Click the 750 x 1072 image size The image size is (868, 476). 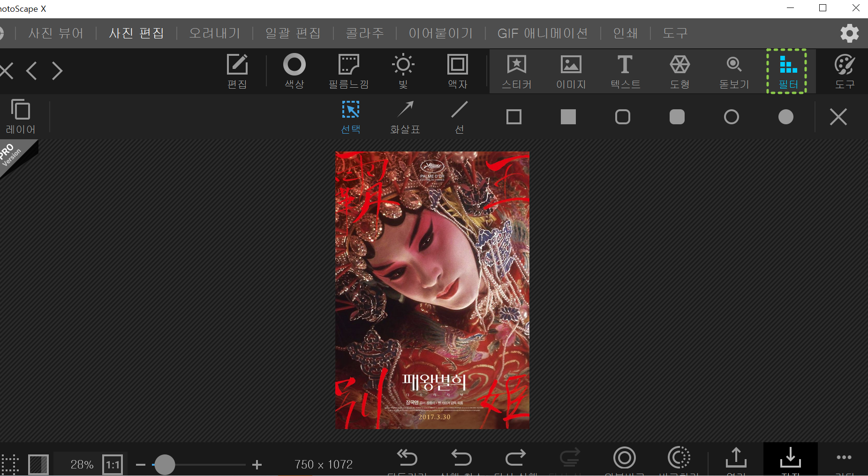[x=324, y=464]
